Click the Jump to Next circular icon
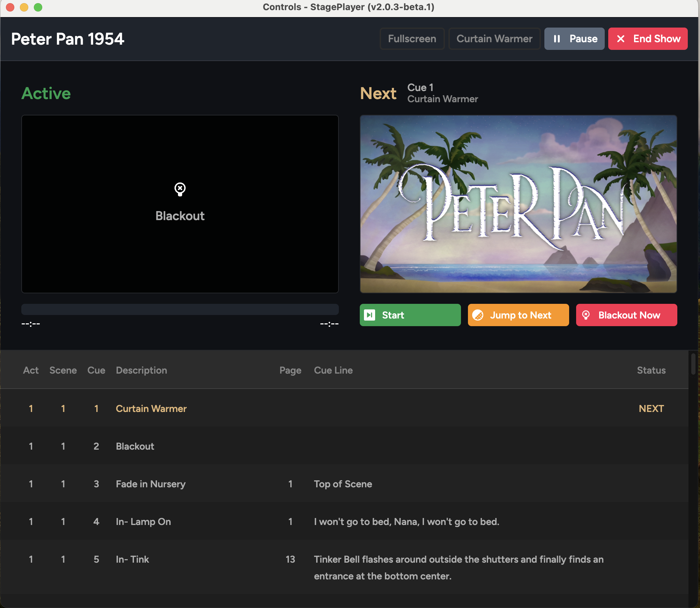The image size is (700, 608). (478, 315)
